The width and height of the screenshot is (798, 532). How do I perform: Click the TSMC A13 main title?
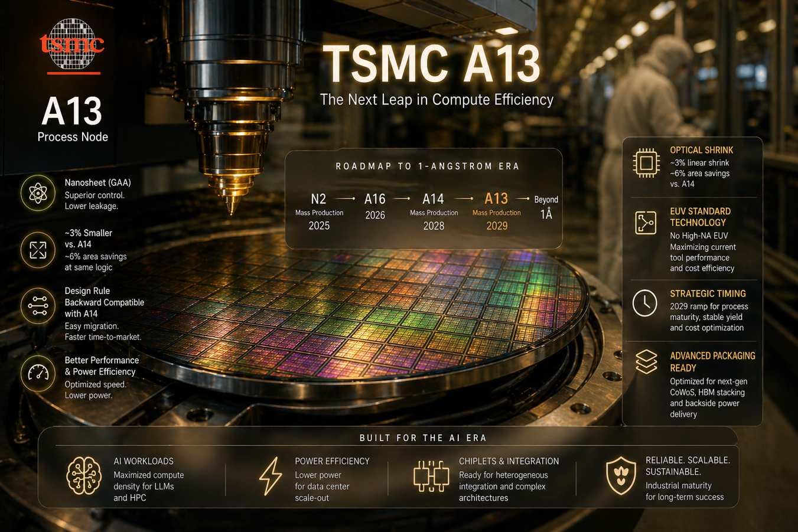(432, 64)
